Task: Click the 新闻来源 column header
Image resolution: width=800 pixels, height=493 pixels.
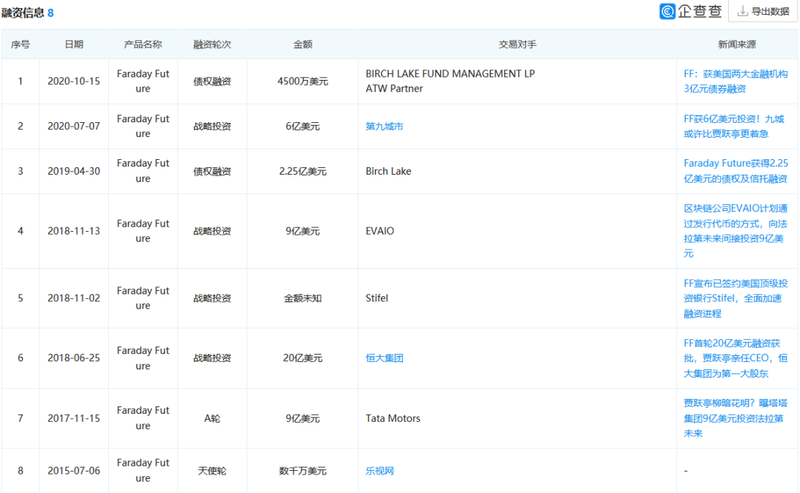Action: pyautogui.click(x=736, y=45)
